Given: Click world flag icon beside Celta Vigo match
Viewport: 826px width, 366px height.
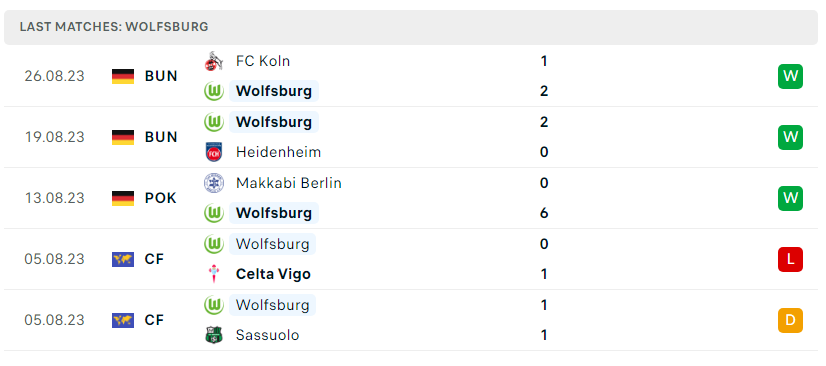Looking at the screenshot, I should coord(123,259).
